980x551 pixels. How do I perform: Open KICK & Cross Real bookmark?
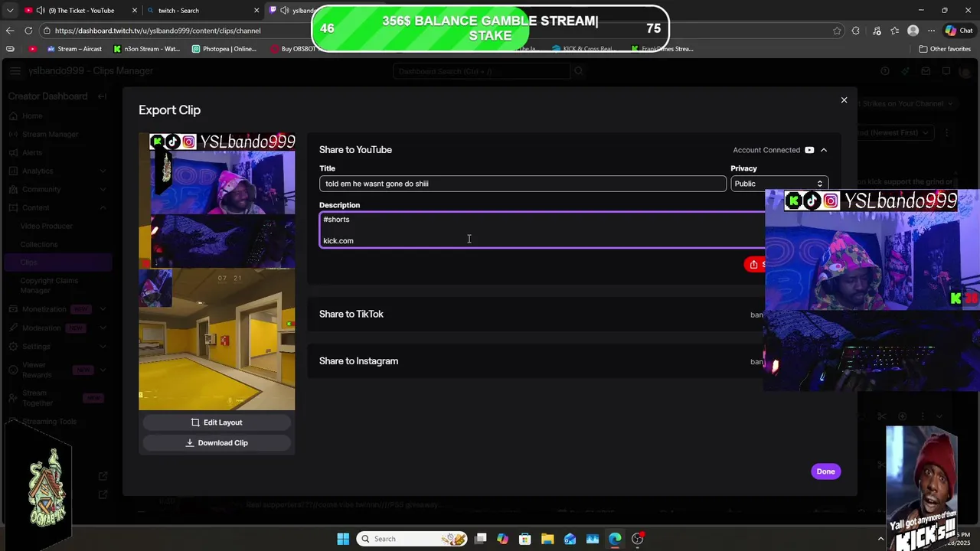[x=583, y=49]
